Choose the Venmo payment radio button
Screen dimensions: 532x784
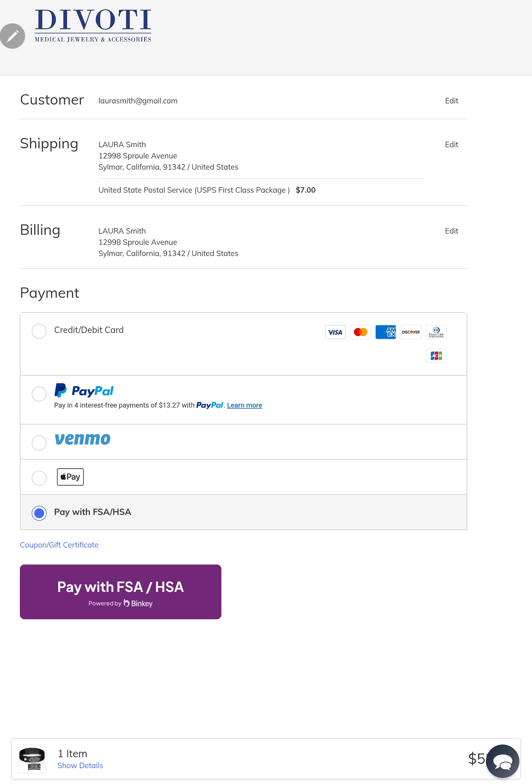point(39,442)
